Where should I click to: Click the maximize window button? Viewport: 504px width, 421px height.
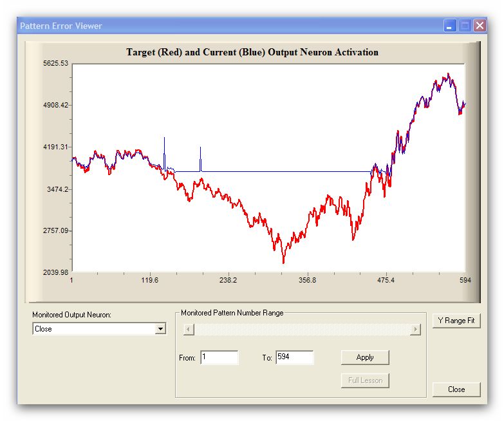coord(465,26)
